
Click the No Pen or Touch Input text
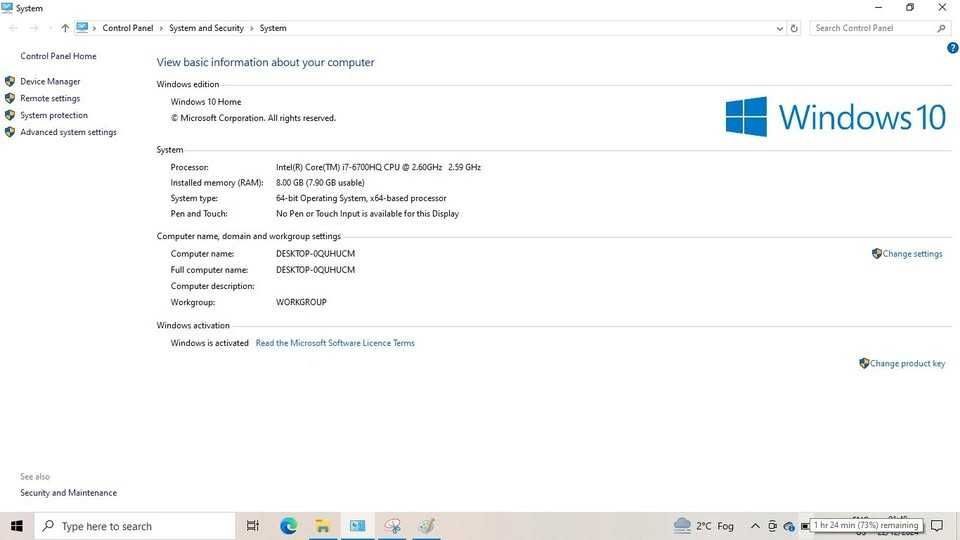[367, 214]
